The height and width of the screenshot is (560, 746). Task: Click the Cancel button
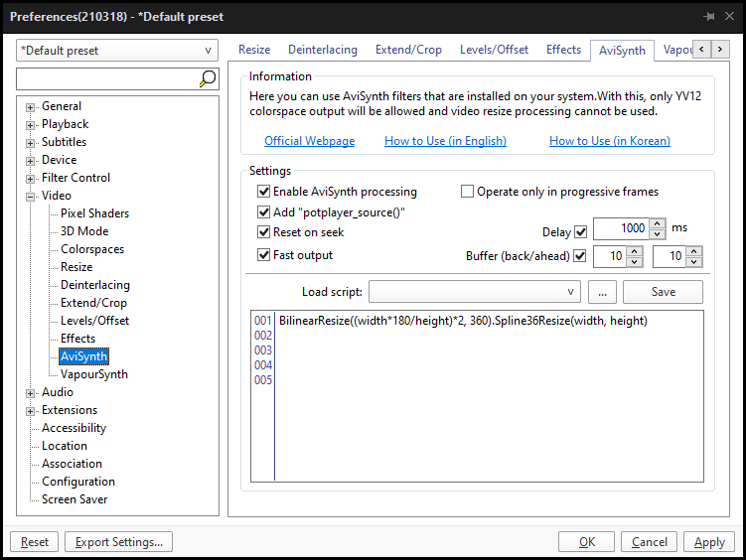tap(649, 542)
